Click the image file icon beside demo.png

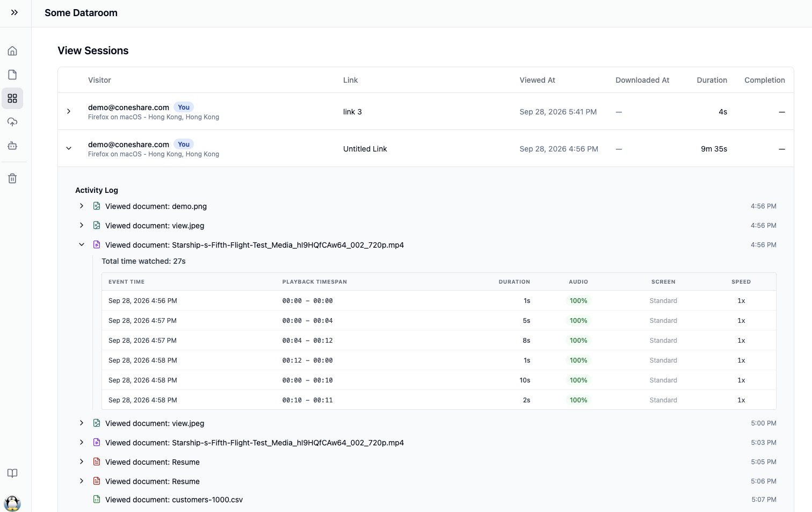tap(97, 206)
